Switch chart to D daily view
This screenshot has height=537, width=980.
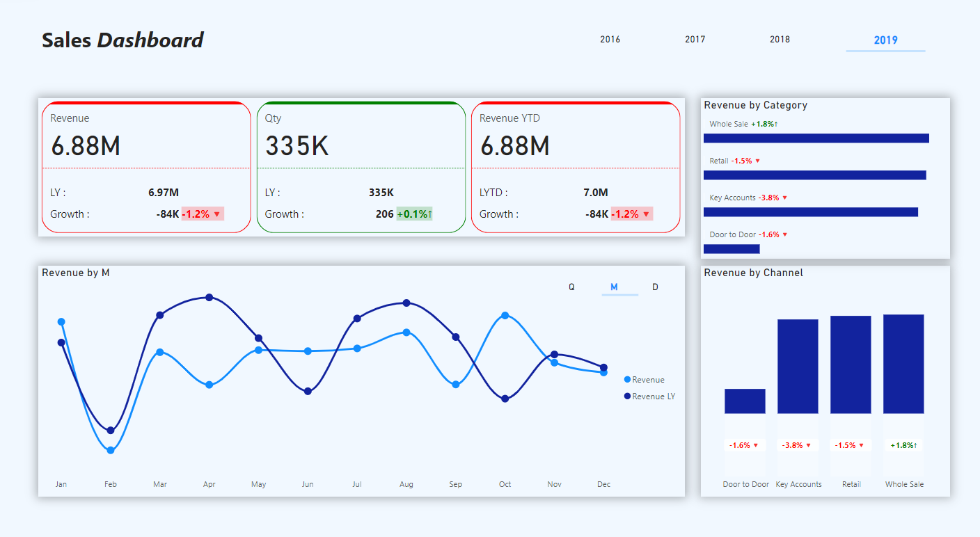click(x=655, y=287)
